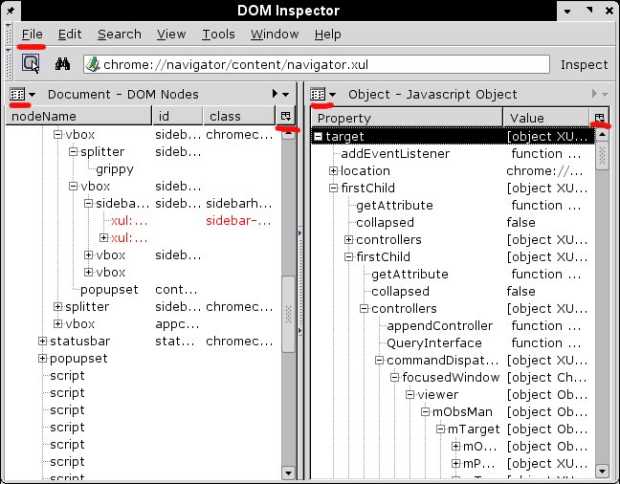Expand the mP... property node
The image size is (620, 484).
tap(456, 463)
